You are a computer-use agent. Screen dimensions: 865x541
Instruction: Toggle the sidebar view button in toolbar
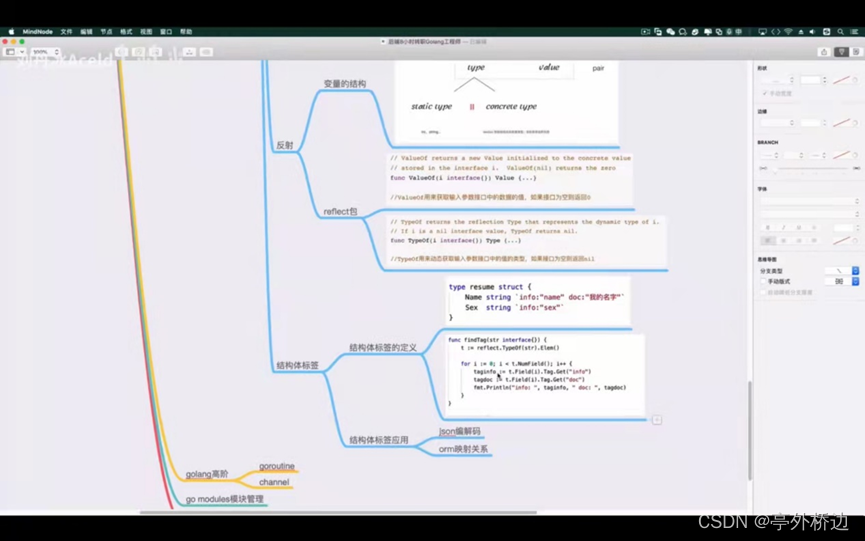10,52
